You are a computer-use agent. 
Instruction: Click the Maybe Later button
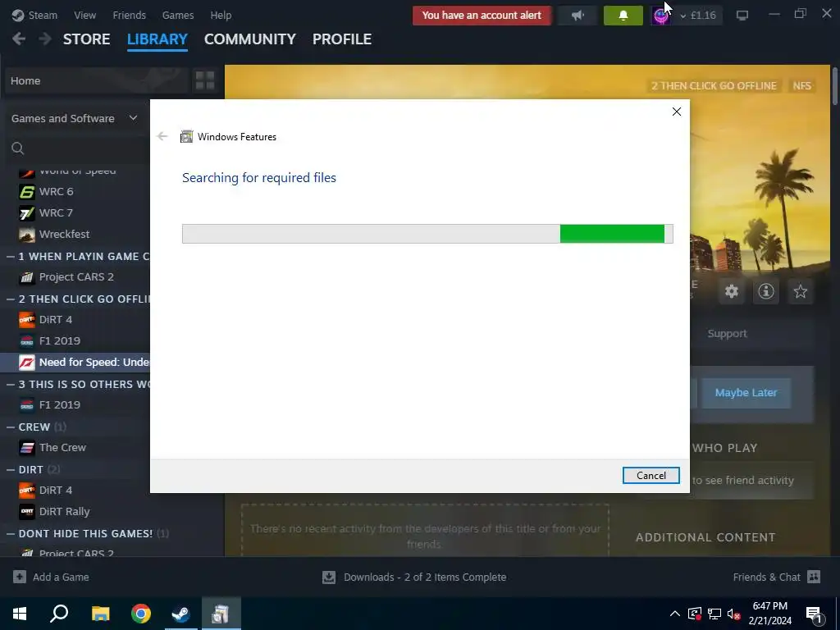(746, 393)
